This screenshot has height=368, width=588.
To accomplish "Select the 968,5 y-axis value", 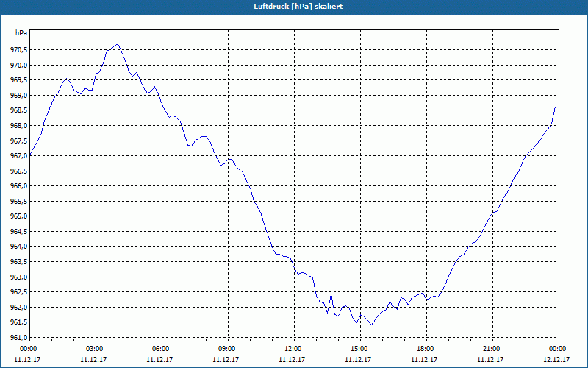I will pos(18,110).
